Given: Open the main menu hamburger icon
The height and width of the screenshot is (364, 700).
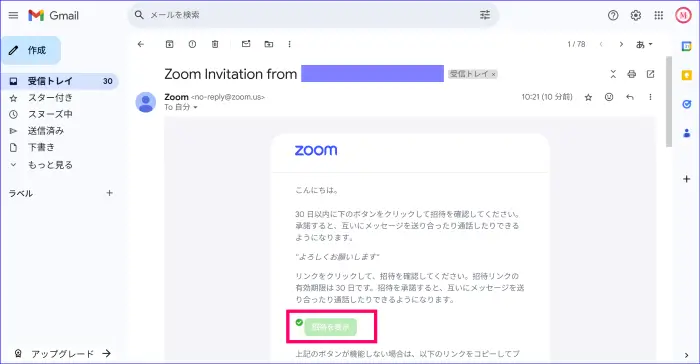Looking at the screenshot, I should click(13, 15).
